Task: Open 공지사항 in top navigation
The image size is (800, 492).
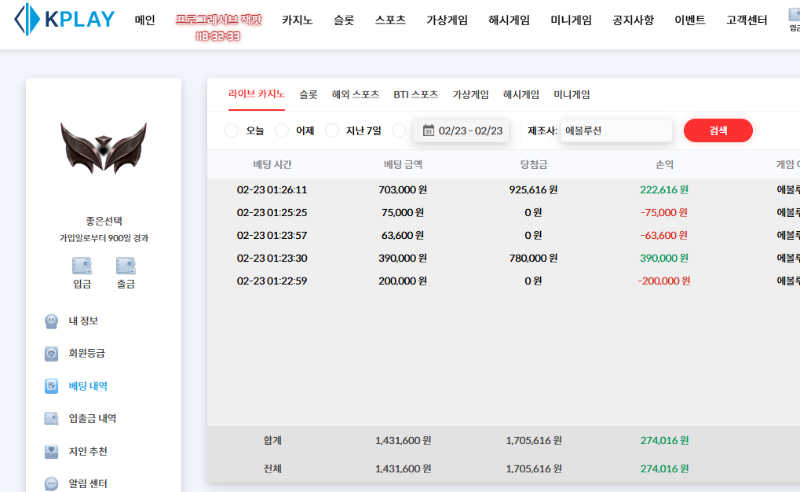Action: (x=633, y=20)
